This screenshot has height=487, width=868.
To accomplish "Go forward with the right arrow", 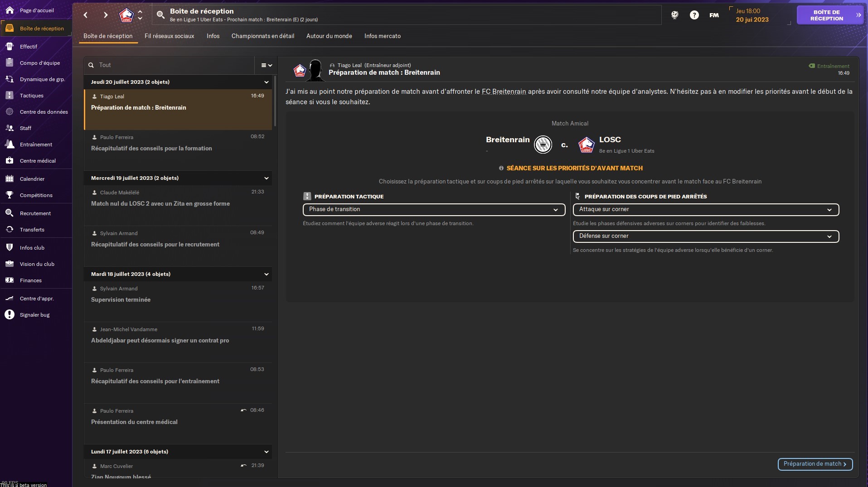I will pos(106,15).
